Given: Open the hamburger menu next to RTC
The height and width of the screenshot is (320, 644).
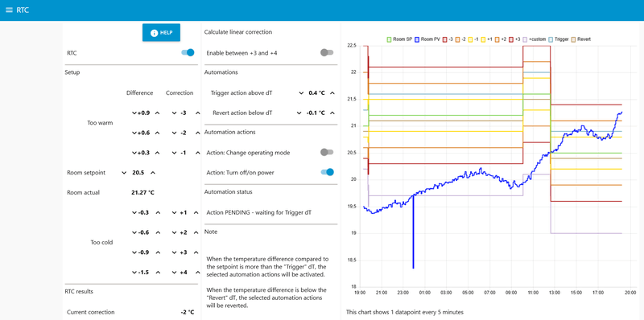Looking at the screenshot, I should click(x=9, y=10).
